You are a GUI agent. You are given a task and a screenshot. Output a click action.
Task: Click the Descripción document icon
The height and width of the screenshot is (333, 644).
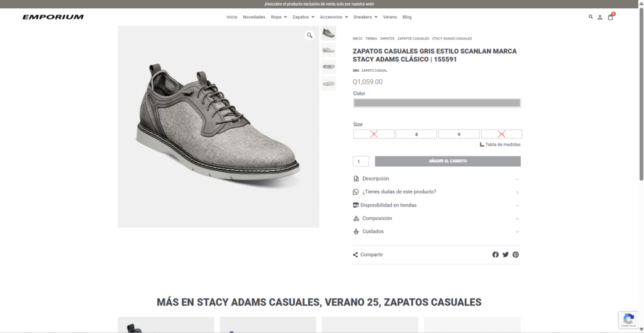click(356, 179)
